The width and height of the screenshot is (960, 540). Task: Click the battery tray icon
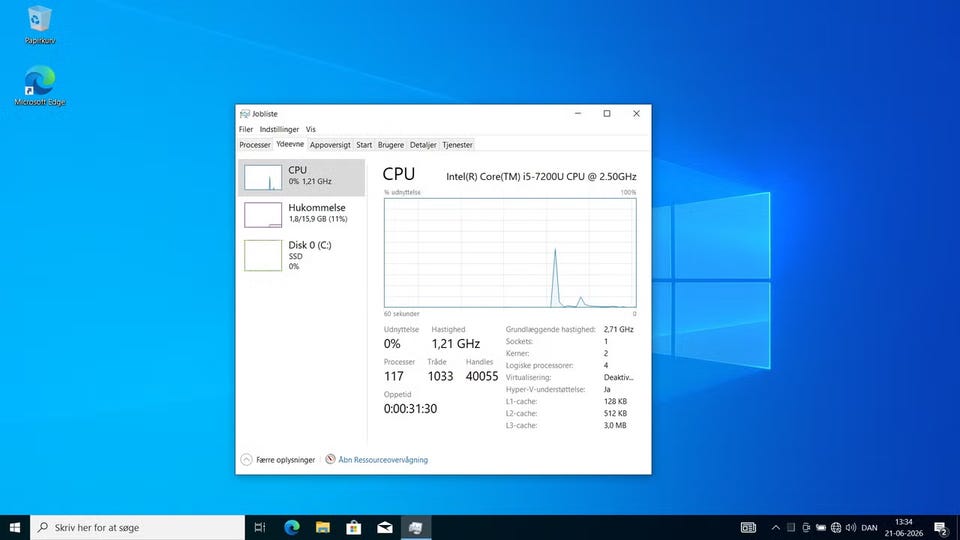821,527
